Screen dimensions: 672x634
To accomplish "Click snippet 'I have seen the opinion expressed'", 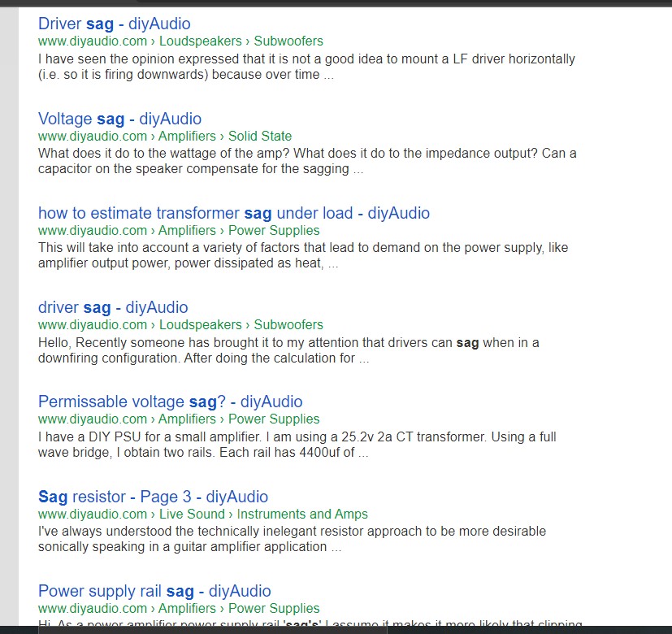I will [x=306, y=67].
